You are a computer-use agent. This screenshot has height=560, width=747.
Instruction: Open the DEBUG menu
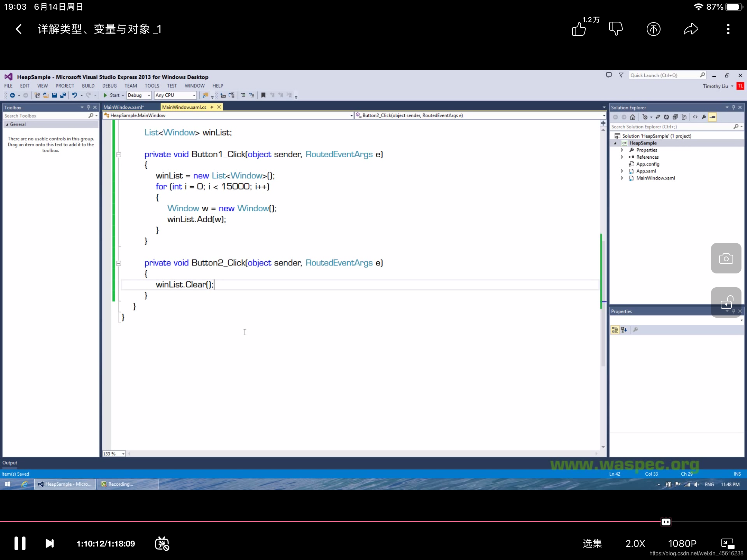(109, 85)
